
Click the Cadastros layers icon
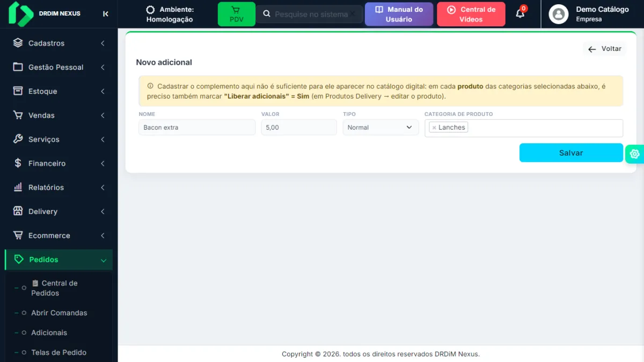(18, 43)
